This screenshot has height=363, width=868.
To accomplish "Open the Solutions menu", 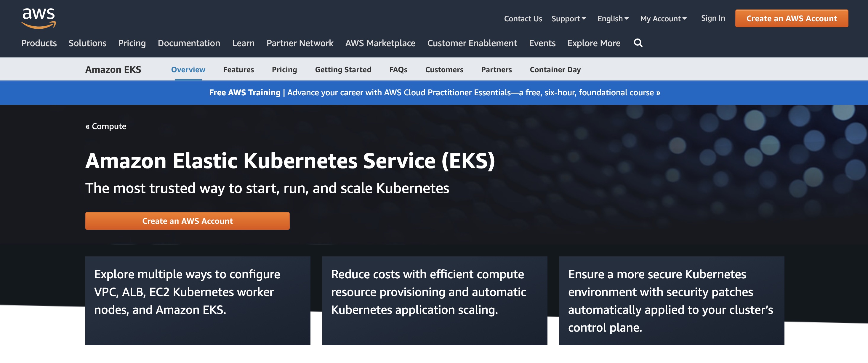I will coord(88,43).
